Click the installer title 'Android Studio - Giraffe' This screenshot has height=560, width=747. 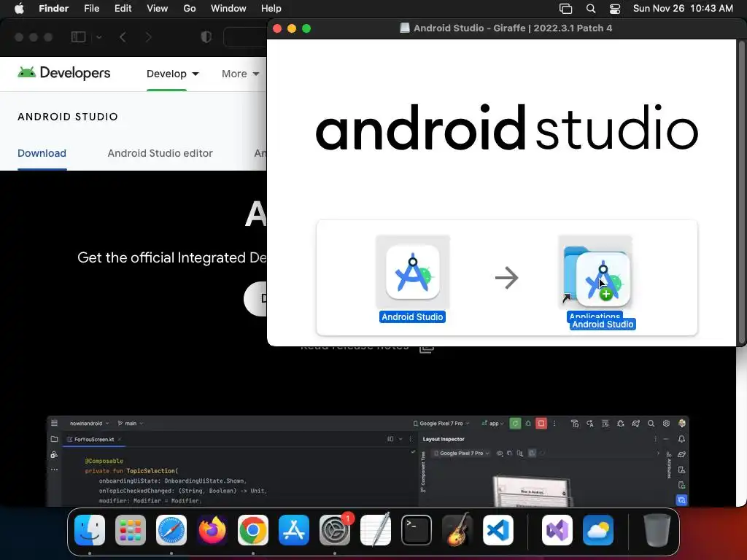tap(513, 28)
